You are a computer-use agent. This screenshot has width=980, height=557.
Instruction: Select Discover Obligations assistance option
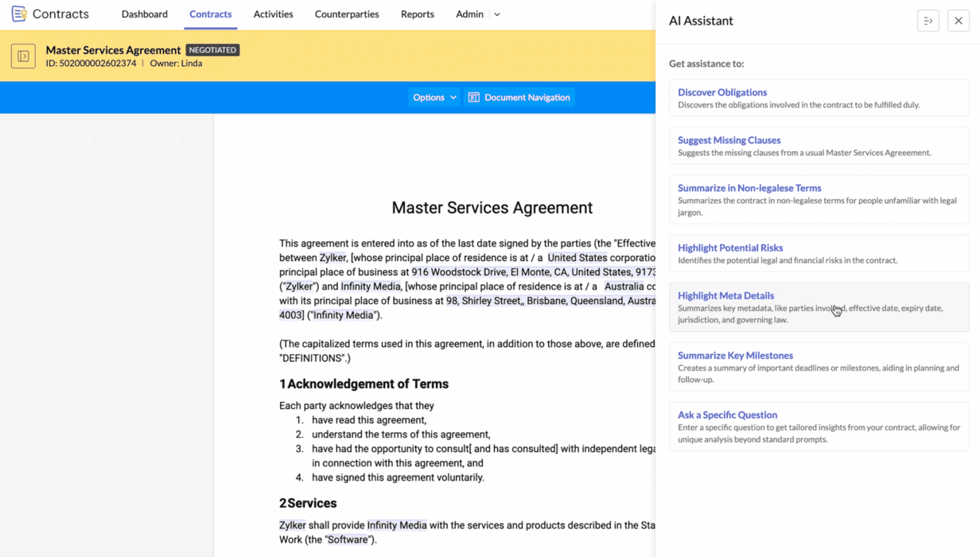pos(819,98)
